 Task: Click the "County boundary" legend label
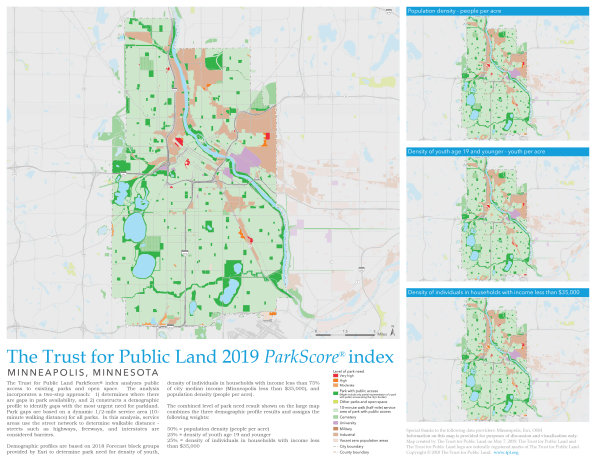[x=354, y=452]
